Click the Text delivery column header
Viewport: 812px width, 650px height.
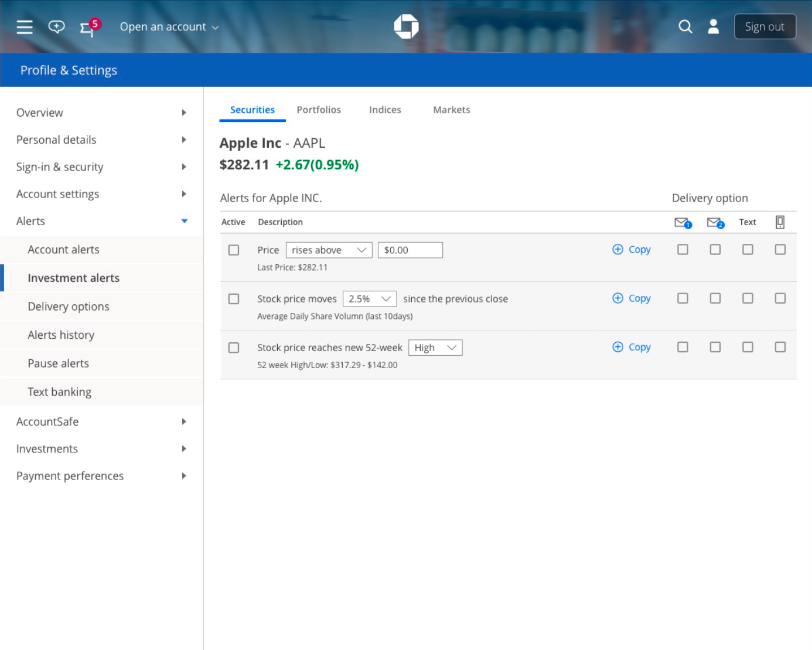coord(748,222)
